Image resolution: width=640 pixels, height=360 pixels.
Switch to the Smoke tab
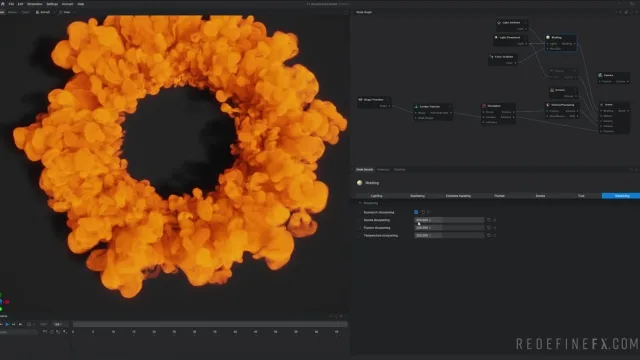pos(540,196)
